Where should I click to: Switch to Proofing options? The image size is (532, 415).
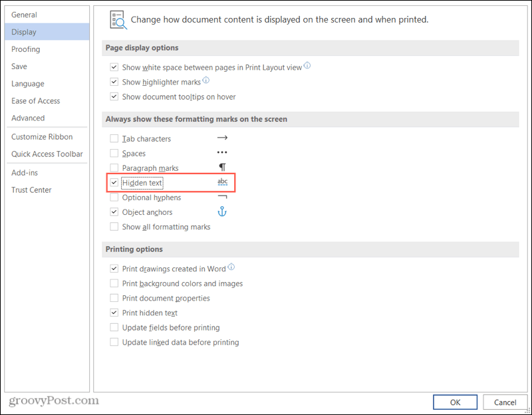(x=47, y=49)
